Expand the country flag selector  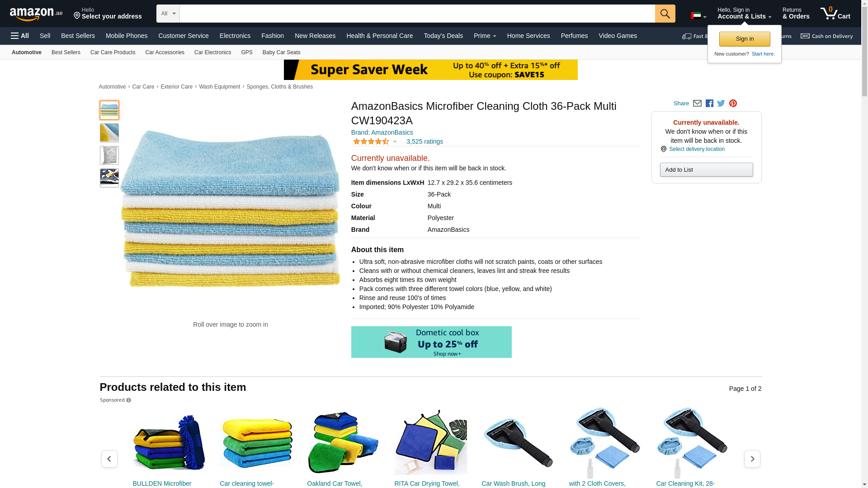[698, 16]
